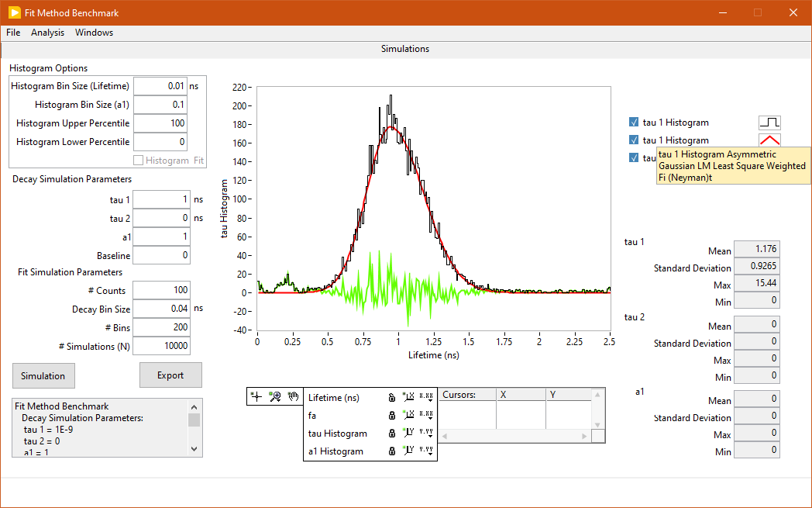This screenshot has height=508, width=812.
Task: Click the tau 2 input field
Action: (x=162, y=218)
